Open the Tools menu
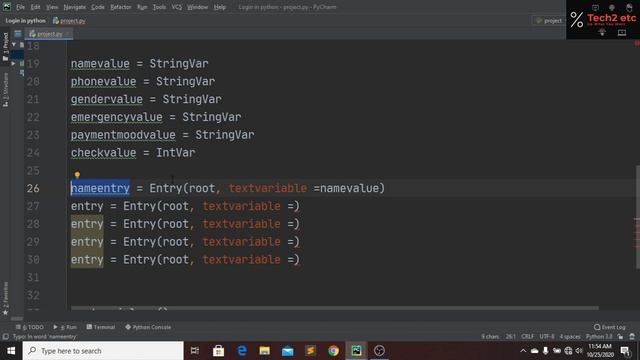 159,7
